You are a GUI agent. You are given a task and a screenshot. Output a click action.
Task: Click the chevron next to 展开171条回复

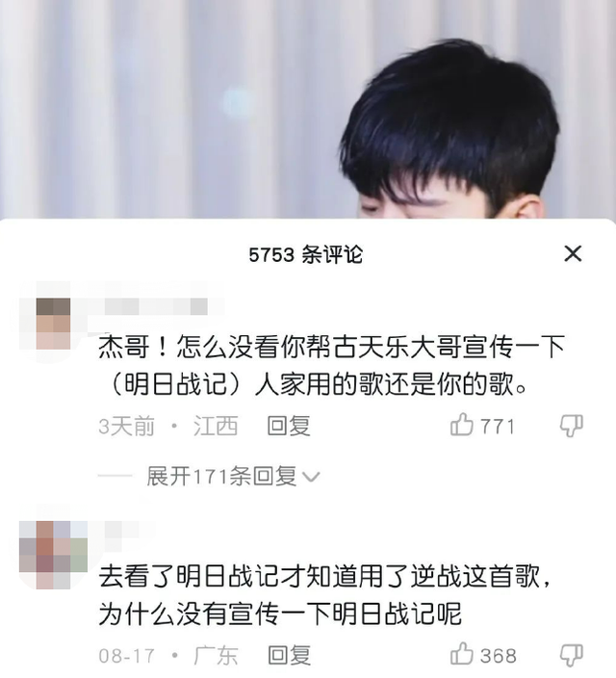tap(311, 477)
